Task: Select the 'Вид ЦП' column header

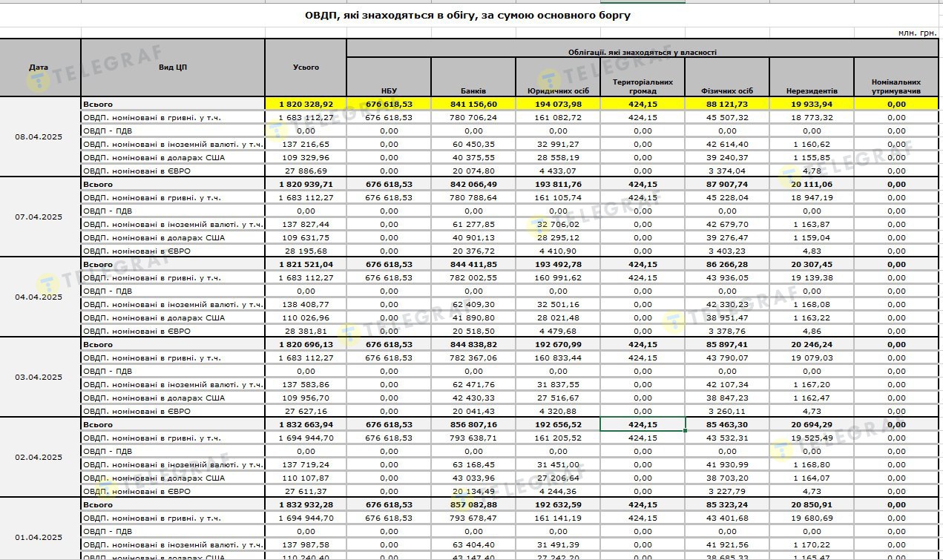Action: pyautogui.click(x=173, y=67)
